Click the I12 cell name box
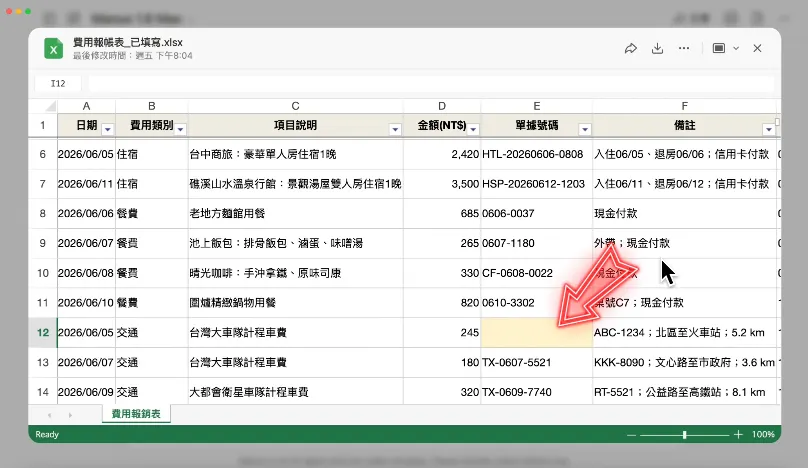Viewport: 808px width, 468px height. [x=58, y=83]
